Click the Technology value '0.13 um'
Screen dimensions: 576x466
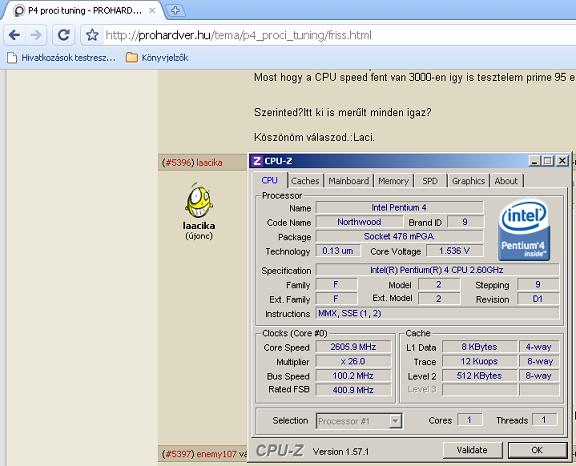point(338,251)
